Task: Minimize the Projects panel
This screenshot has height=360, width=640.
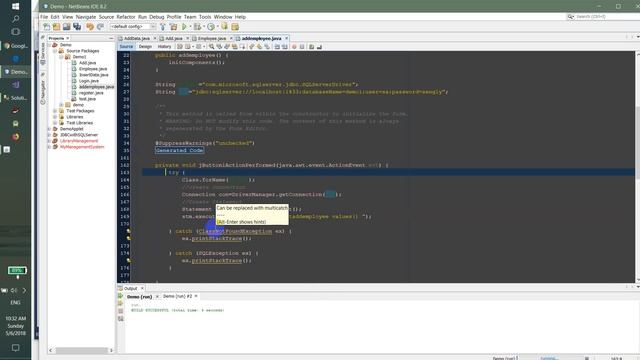Action: click(111, 38)
